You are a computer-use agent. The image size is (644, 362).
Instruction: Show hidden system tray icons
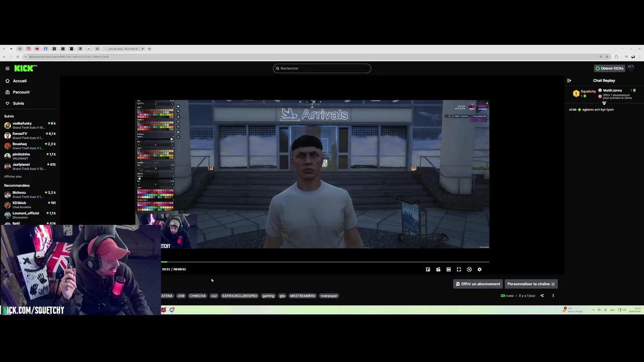[593, 310]
